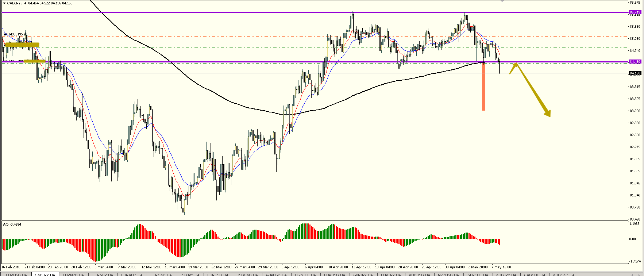The image size is (644, 276).
Task: Click the chart shift triangle marker at top
Action: (x=502, y=1)
